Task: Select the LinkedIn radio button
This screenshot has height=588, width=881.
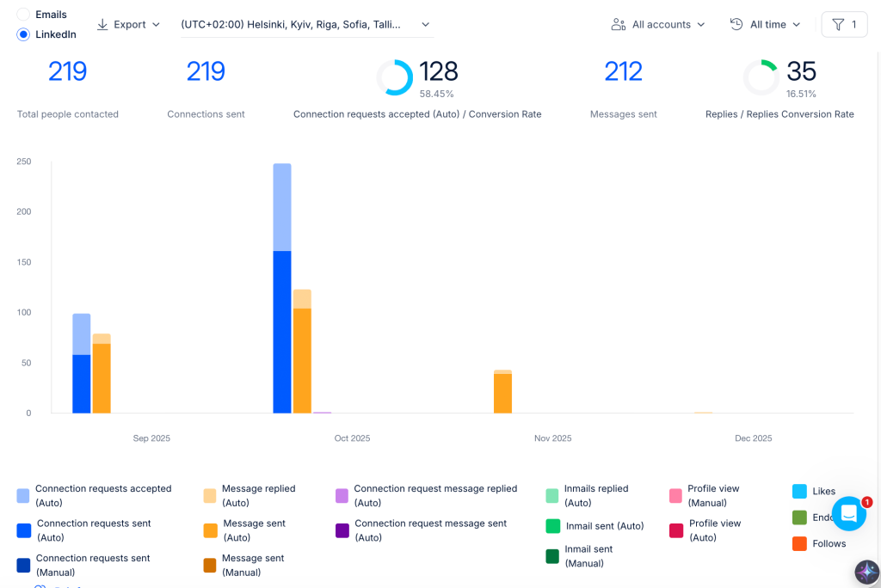Action: pyautogui.click(x=23, y=34)
